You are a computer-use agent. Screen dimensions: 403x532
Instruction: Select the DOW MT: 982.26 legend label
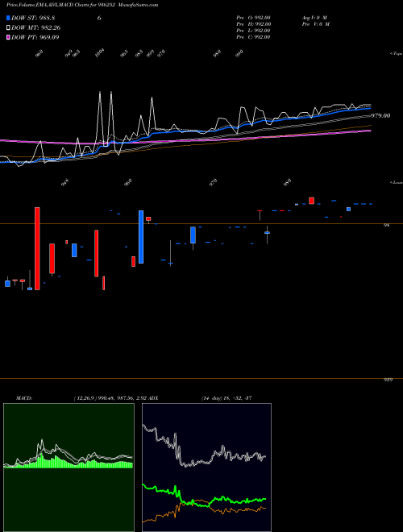36,28
